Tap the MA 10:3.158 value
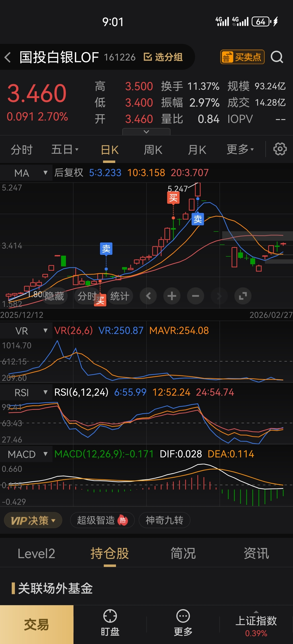Viewport: 293px width, 644px height. tap(146, 172)
